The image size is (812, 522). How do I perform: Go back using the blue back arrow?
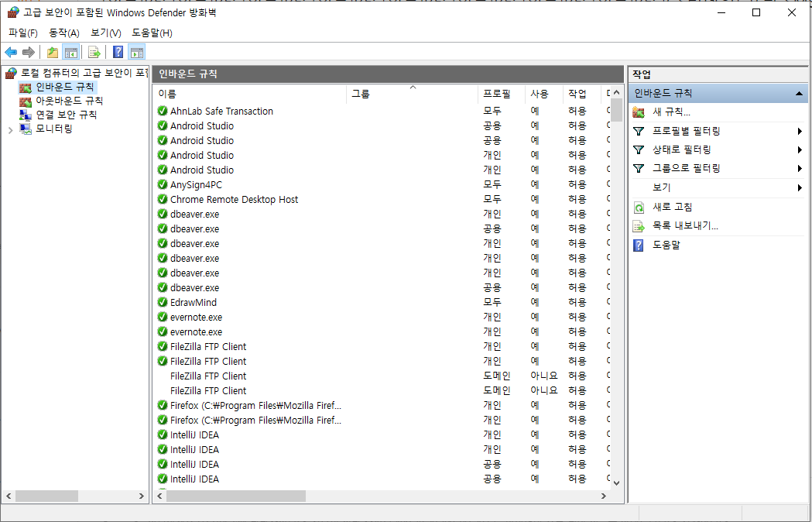(11, 52)
